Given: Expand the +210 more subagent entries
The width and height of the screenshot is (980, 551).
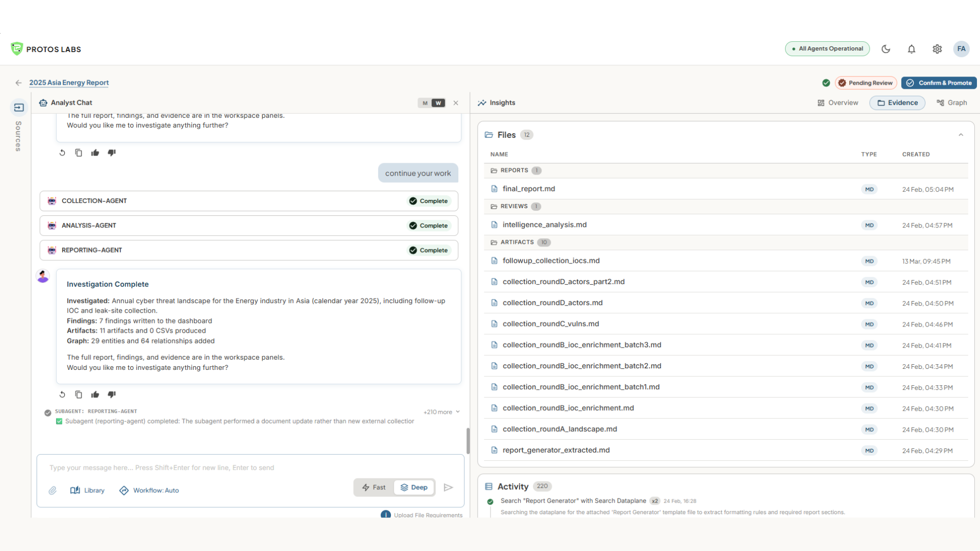Looking at the screenshot, I should coord(442,412).
